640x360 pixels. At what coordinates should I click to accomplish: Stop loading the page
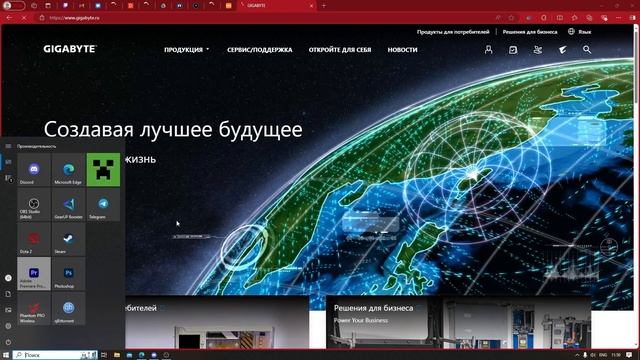(x=24, y=18)
